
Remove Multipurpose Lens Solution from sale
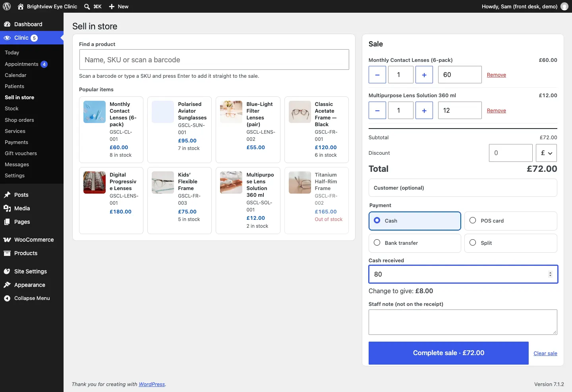click(x=497, y=110)
